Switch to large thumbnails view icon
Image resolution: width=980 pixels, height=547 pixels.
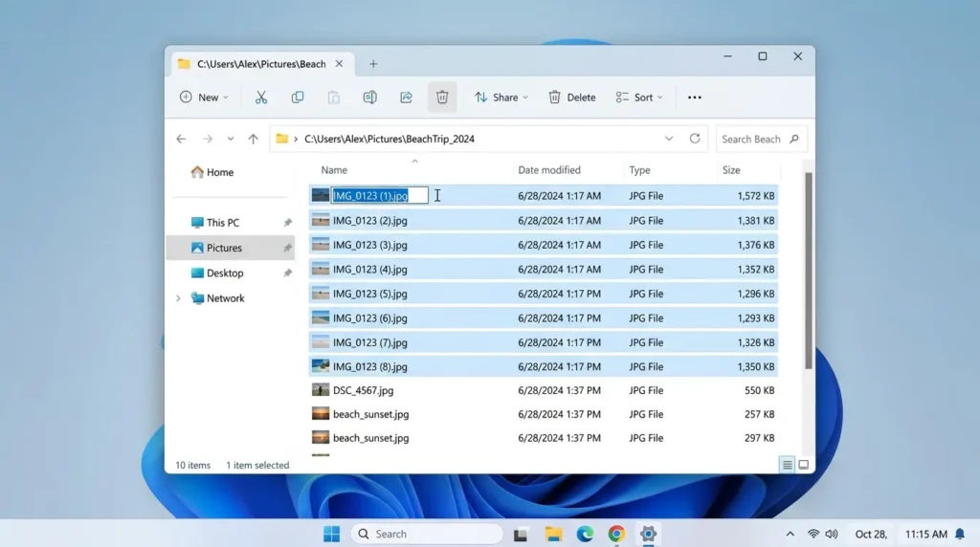click(x=804, y=465)
